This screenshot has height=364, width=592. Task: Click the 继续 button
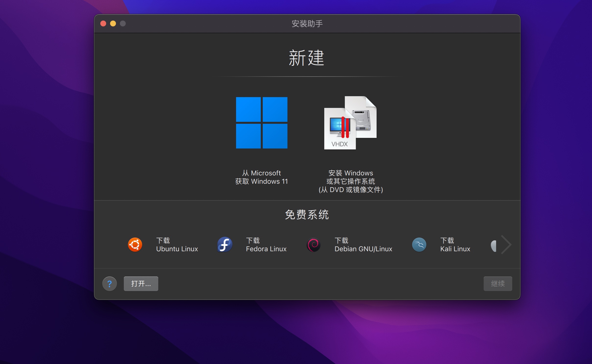(x=498, y=284)
